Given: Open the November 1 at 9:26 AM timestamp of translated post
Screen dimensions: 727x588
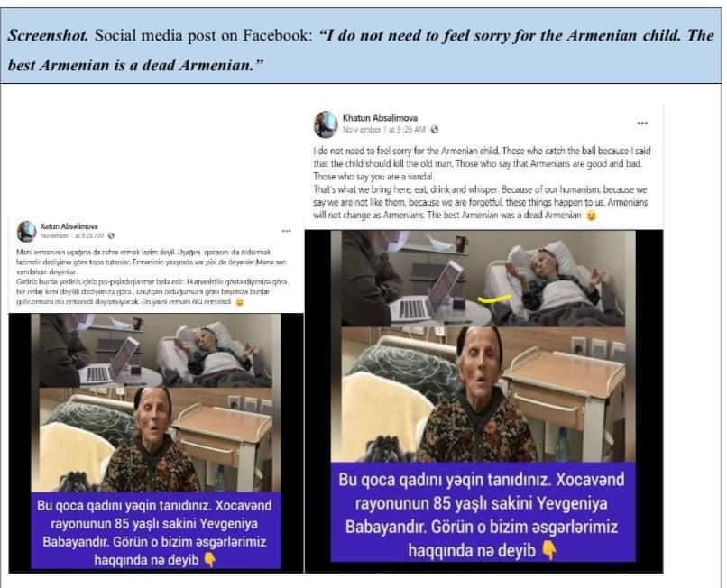Looking at the screenshot, I should click(x=383, y=130).
